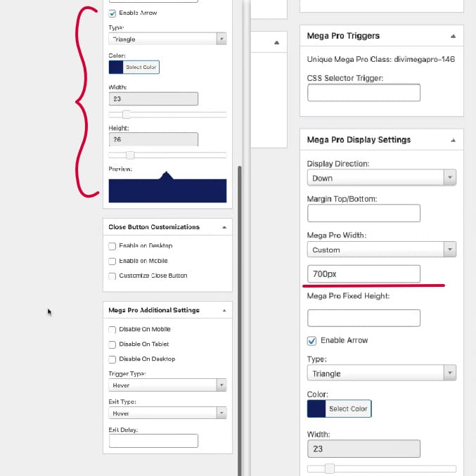Tick the Customize Close Button checkbox
Screen dimensions: 476x476
coord(112,276)
